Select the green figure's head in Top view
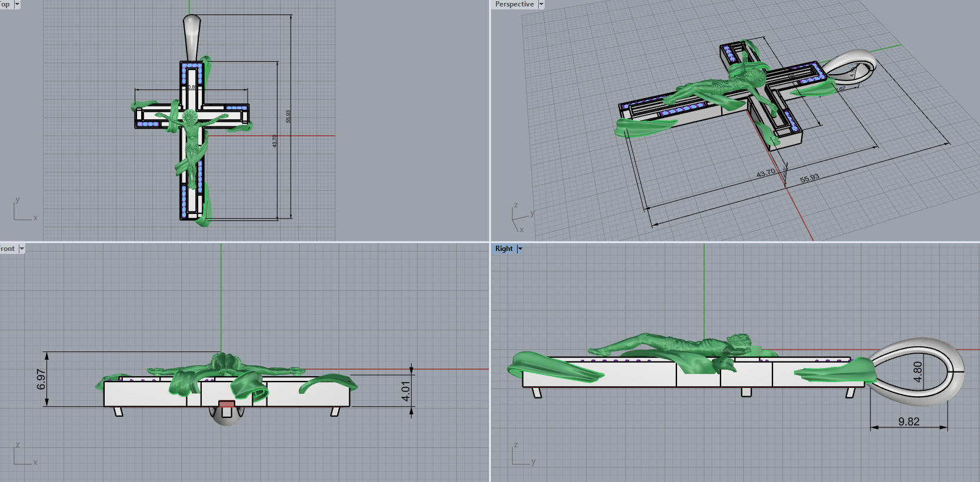980x482 pixels. point(190,117)
